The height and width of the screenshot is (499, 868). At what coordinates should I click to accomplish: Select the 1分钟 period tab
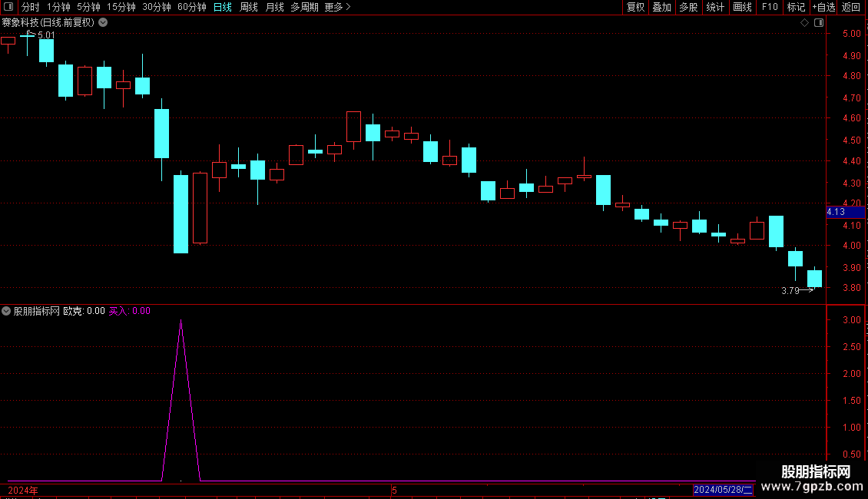pos(58,7)
